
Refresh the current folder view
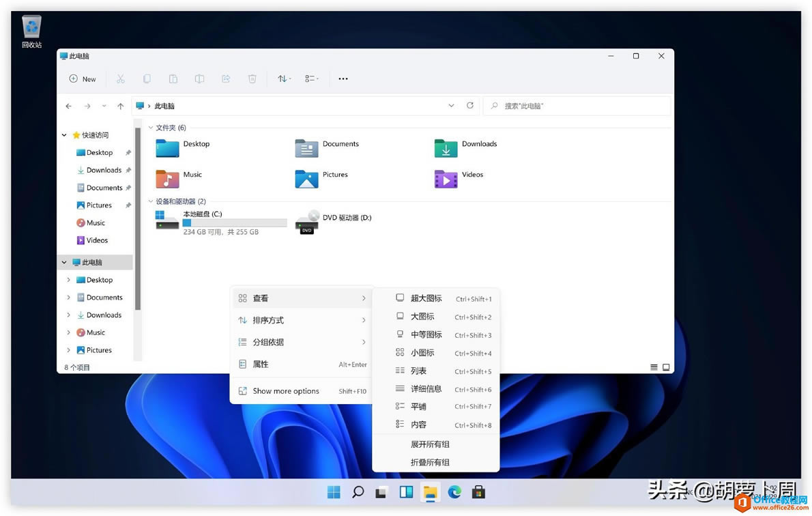470,106
